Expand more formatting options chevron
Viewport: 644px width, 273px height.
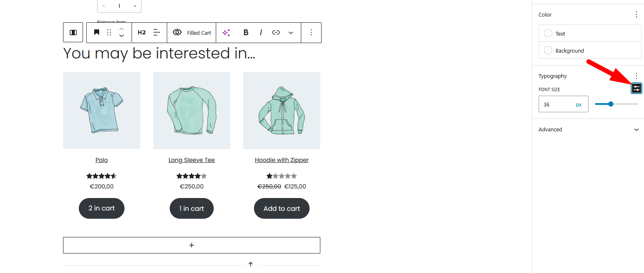pyautogui.click(x=291, y=32)
